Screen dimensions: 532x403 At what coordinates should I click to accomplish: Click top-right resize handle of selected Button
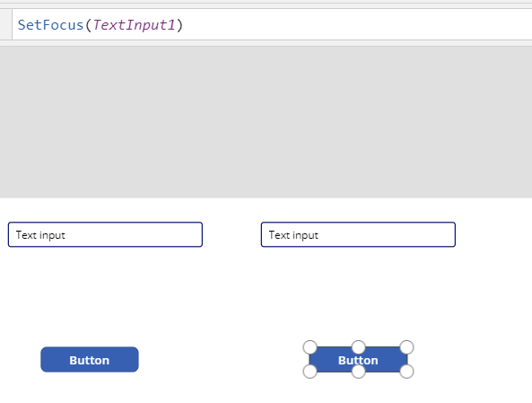pyautogui.click(x=406, y=347)
